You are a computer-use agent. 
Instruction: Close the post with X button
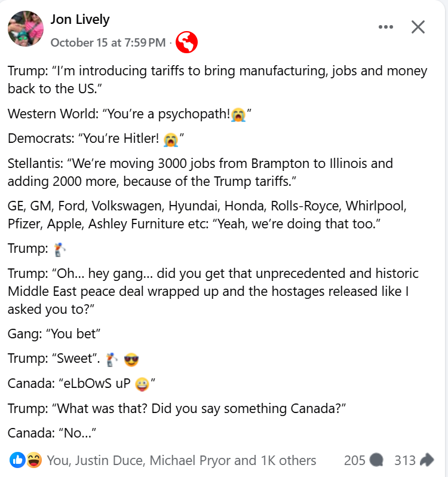[418, 27]
